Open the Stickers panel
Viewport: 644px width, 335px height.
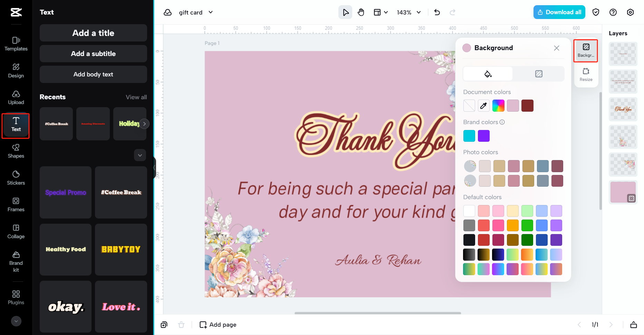coord(16,177)
